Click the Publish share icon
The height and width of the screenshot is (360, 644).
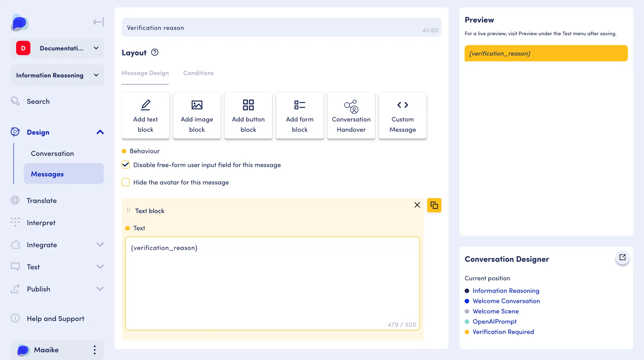(x=15, y=289)
